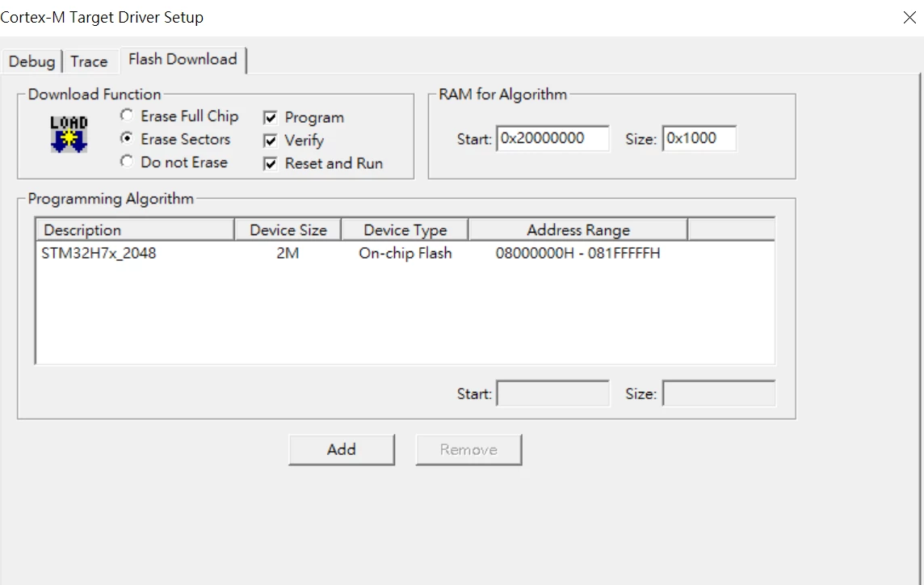The width and height of the screenshot is (924, 585).
Task: Click the Programming Algorithm Start field
Action: (x=552, y=394)
